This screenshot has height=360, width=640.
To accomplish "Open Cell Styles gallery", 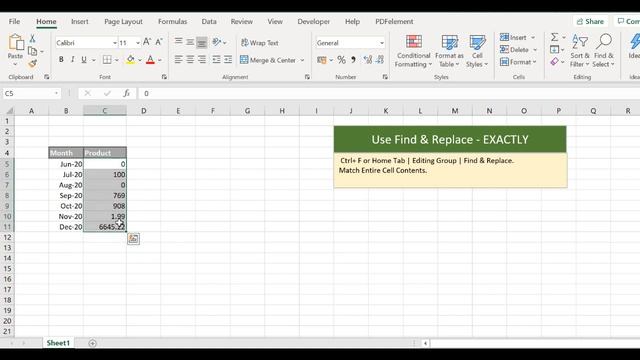I will point(477,51).
